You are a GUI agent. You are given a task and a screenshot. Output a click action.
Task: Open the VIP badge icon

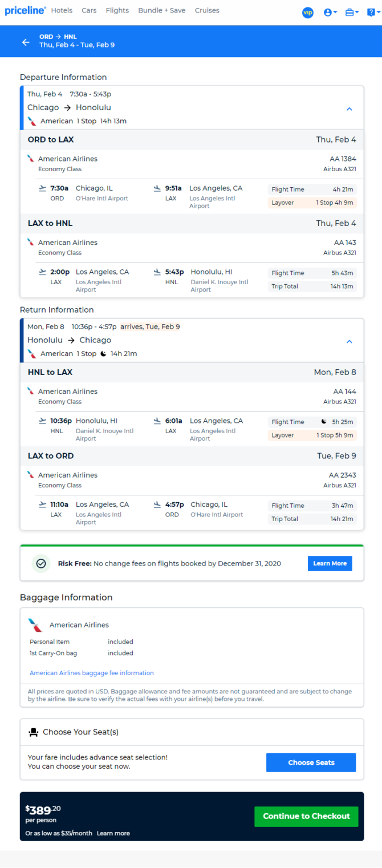[x=308, y=13]
